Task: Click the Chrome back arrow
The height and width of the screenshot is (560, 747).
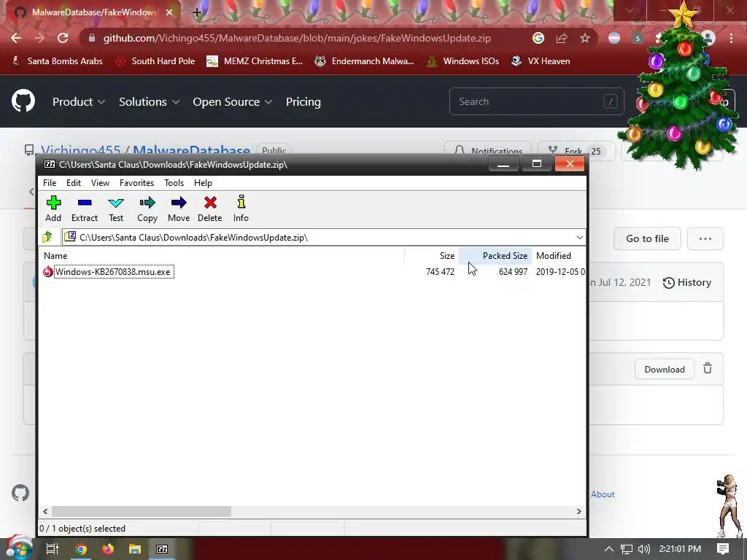Action: 16,38
